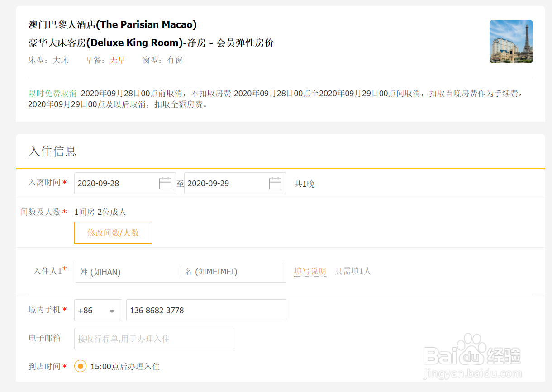Click the 到店时间 label
The height and width of the screenshot is (392, 552).
(44, 366)
